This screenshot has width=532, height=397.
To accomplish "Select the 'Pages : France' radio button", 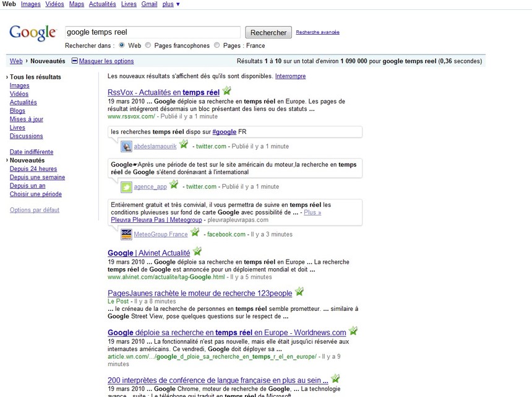I will point(216,45).
